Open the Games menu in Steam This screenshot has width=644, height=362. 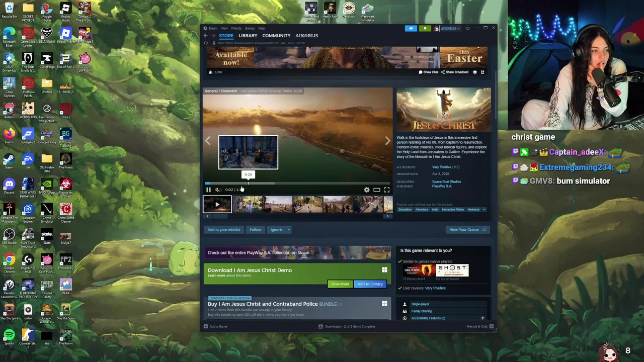[250, 28]
